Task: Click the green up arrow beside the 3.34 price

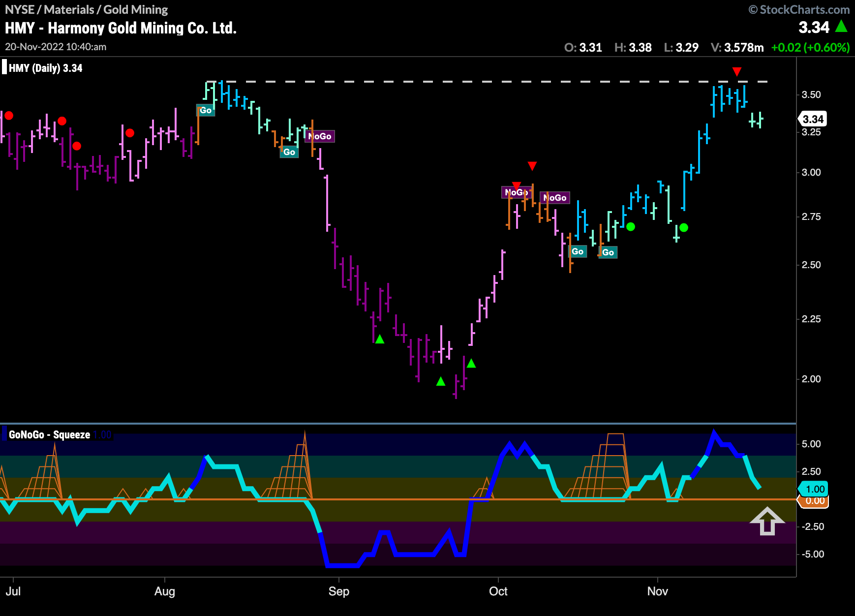Action: (x=841, y=26)
